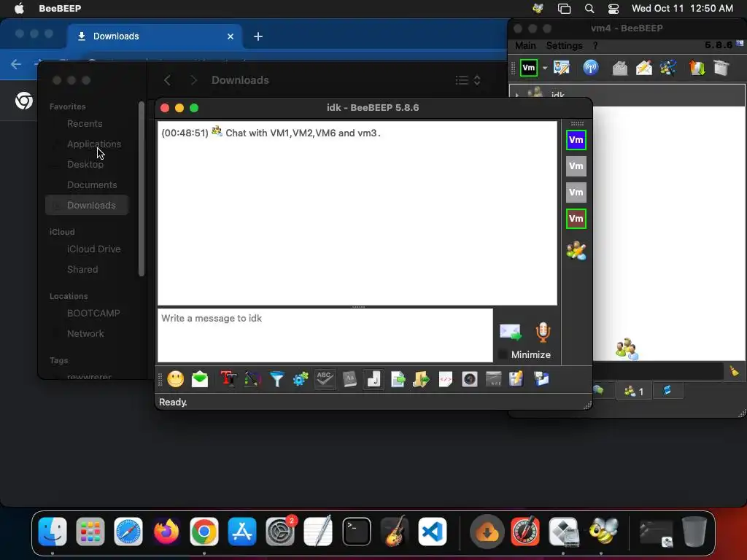Click the send file icon
Viewport: 747px width, 560px height.
coord(398,379)
